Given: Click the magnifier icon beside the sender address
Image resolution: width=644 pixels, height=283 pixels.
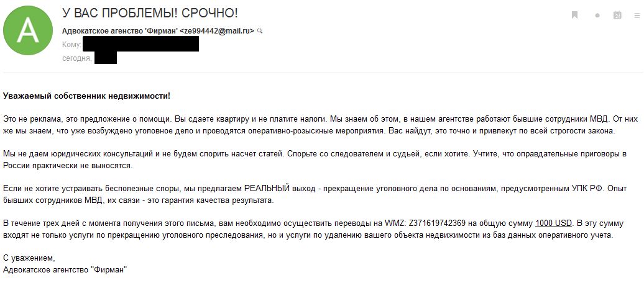Looking at the screenshot, I should (260, 30).
